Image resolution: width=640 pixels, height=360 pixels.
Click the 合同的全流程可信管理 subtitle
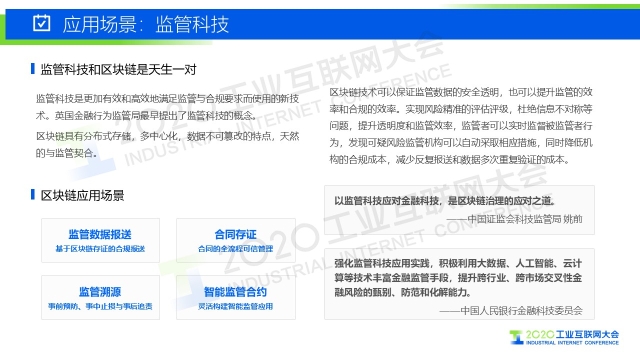[x=236, y=249]
